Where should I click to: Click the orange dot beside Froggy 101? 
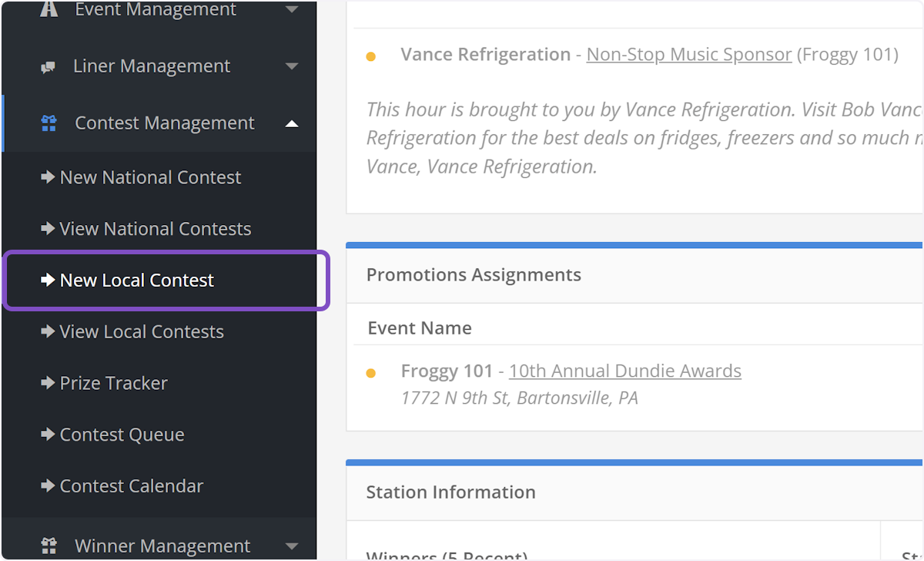[x=372, y=371]
